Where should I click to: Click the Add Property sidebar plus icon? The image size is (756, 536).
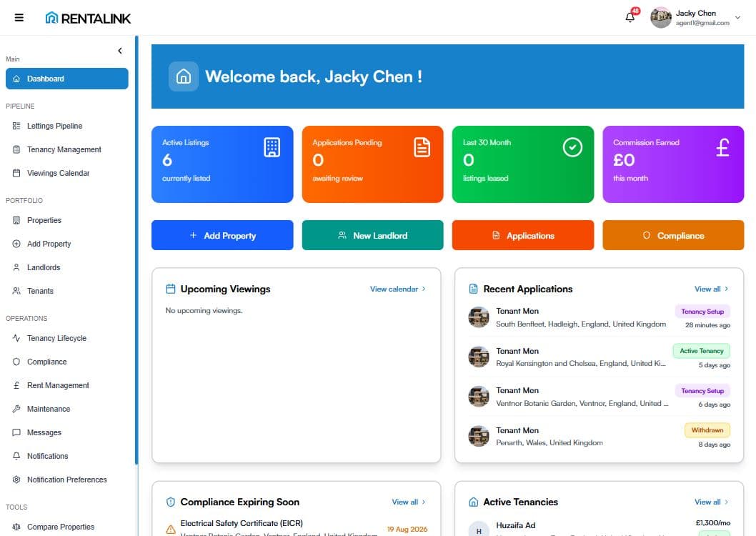16,244
